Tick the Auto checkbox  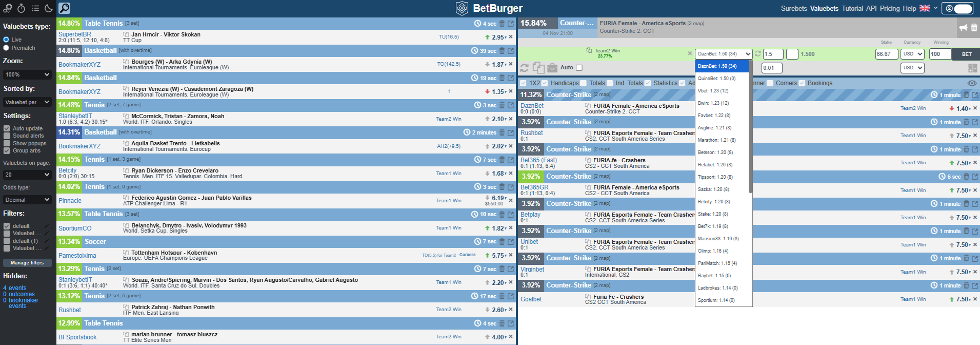579,68
